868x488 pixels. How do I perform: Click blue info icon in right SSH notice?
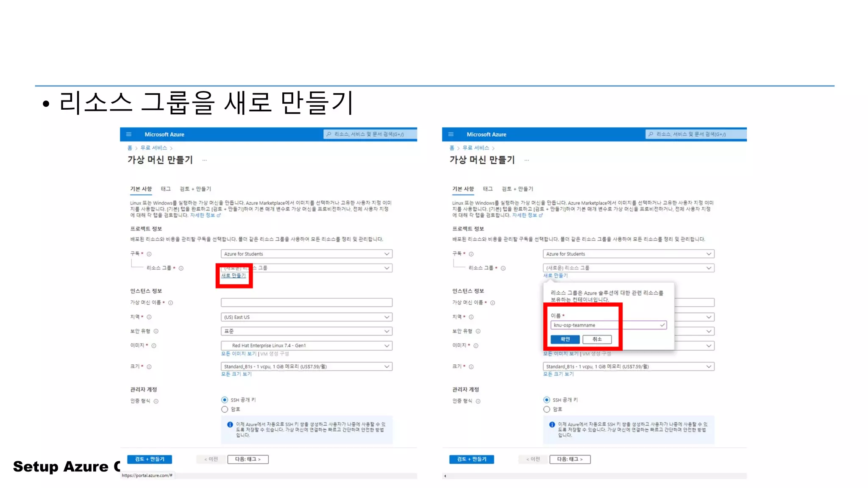552,424
